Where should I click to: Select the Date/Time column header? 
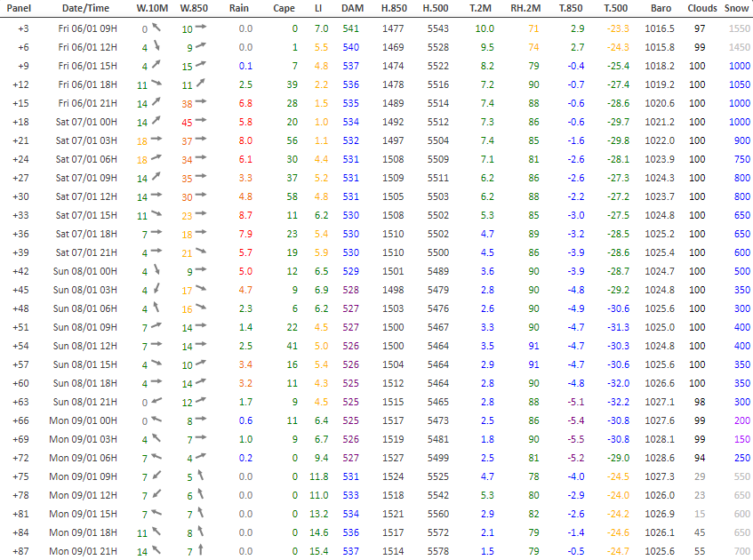(x=85, y=8)
